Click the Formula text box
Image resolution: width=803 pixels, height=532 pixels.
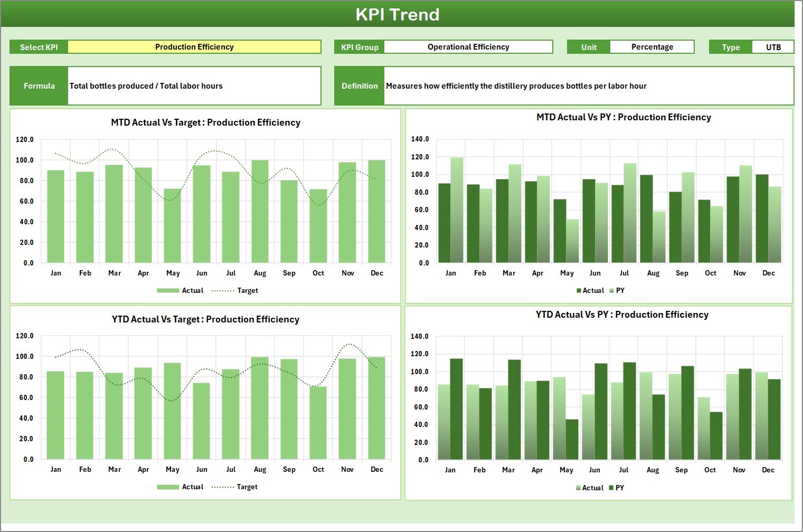[x=194, y=85]
